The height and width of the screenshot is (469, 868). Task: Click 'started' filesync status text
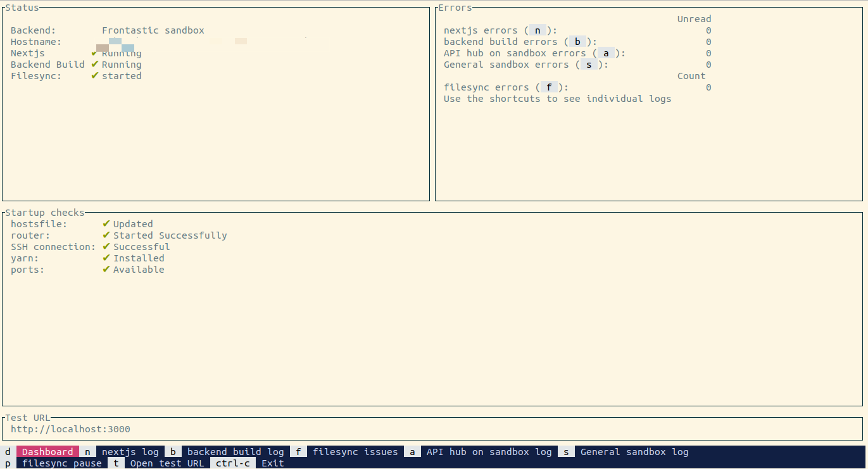[x=122, y=76]
